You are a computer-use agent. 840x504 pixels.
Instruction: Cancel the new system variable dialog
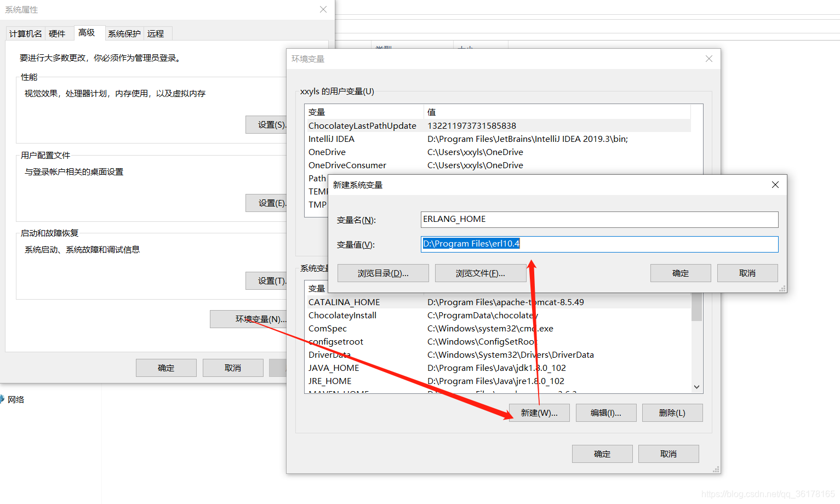[747, 273]
